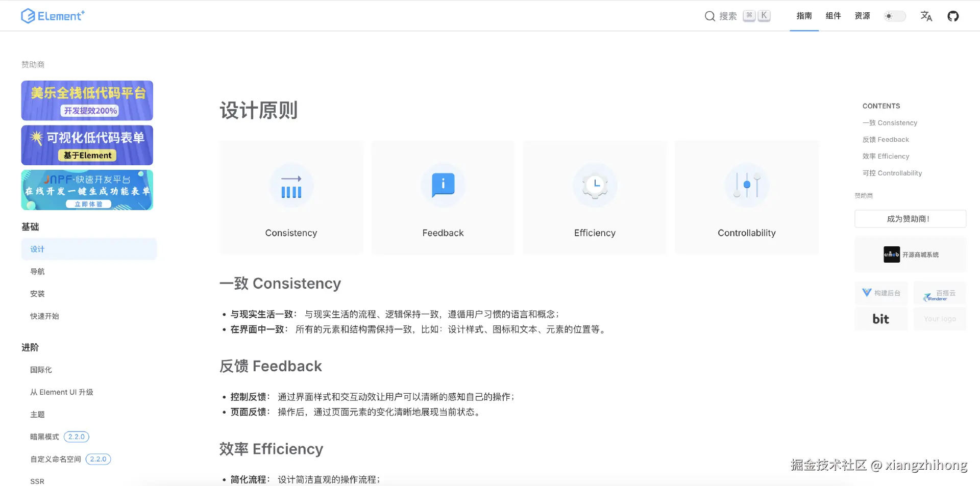Click the 设计原则 page title
Image resolution: width=980 pixels, height=486 pixels.
pos(259,110)
